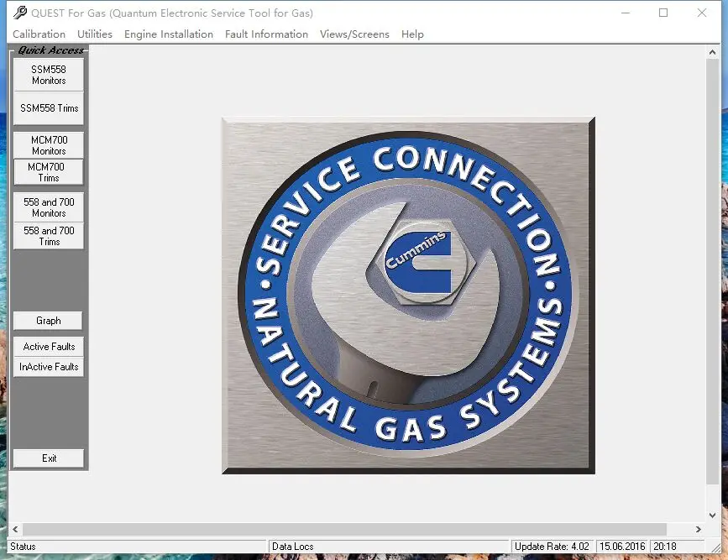Open the Utilities menu
The width and height of the screenshot is (728, 560).
point(95,34)
